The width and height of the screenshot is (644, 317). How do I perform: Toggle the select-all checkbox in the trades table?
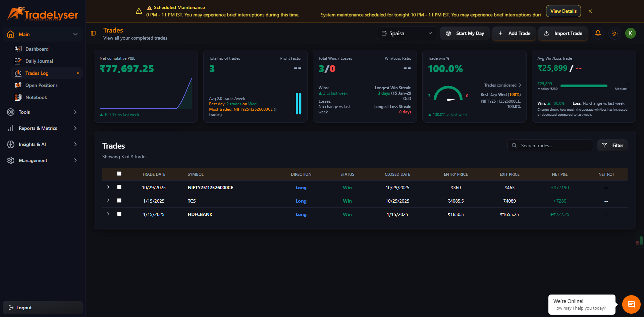pyautogui.click(x=119, y=174)
